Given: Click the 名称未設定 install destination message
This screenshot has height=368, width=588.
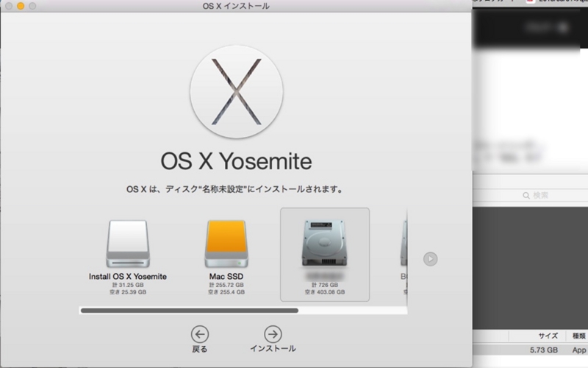Looking at the screenshot, I should (234, 189).
